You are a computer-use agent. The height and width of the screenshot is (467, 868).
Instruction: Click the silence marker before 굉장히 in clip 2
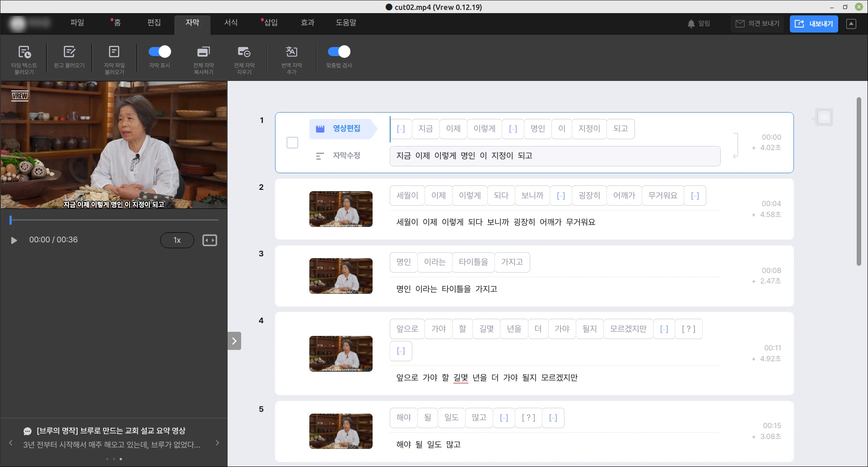(x=561, y=196)
